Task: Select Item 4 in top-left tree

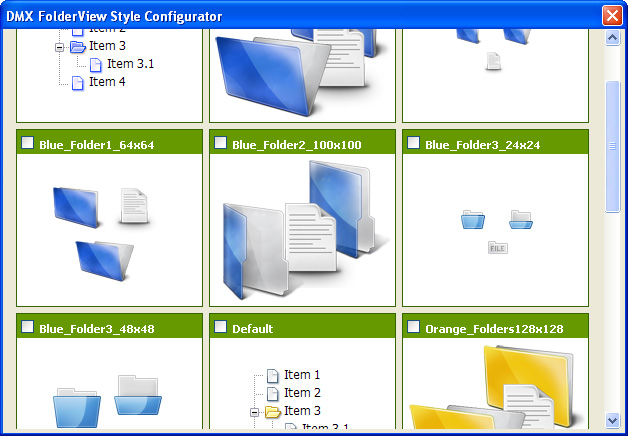Action: (107, 82)
